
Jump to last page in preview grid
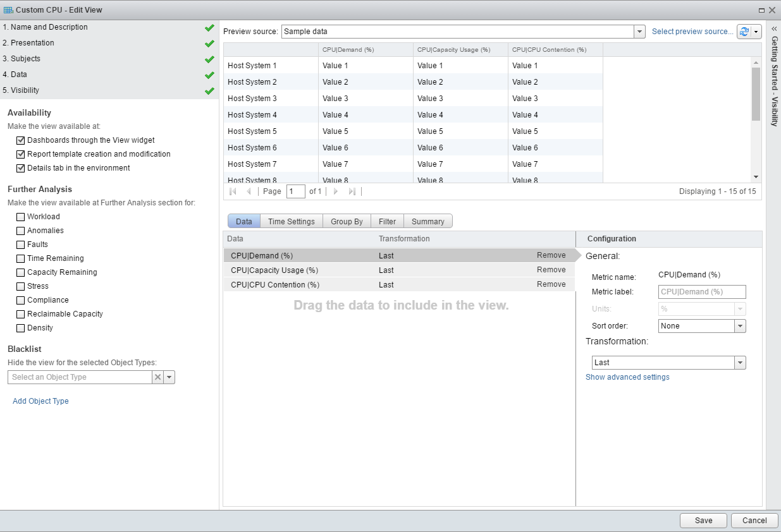pos(352,191)
